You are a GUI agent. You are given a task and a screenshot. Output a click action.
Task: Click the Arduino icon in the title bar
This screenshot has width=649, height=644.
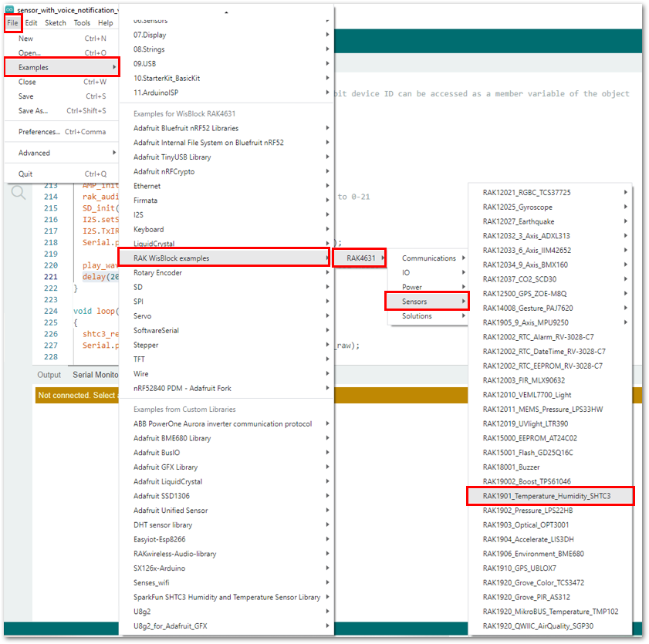[x=11, y=10]
